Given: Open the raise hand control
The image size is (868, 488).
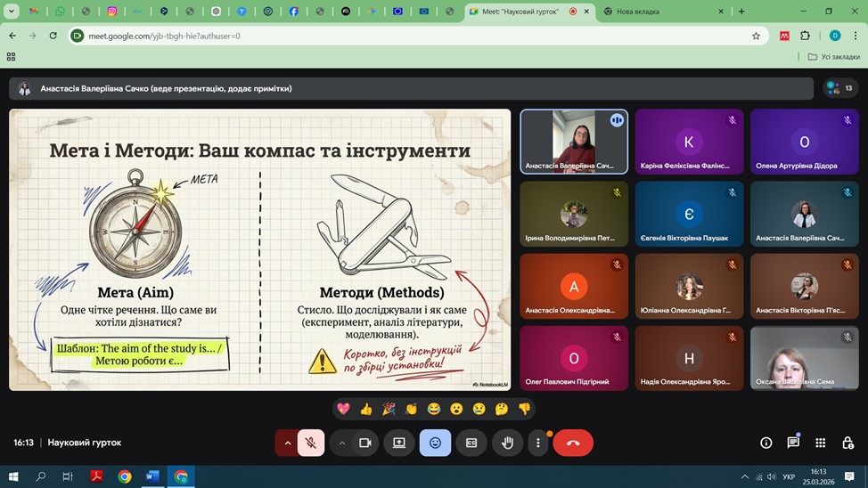Looking at the screenshot, I should pyautogui.click(x=507, y=443).
